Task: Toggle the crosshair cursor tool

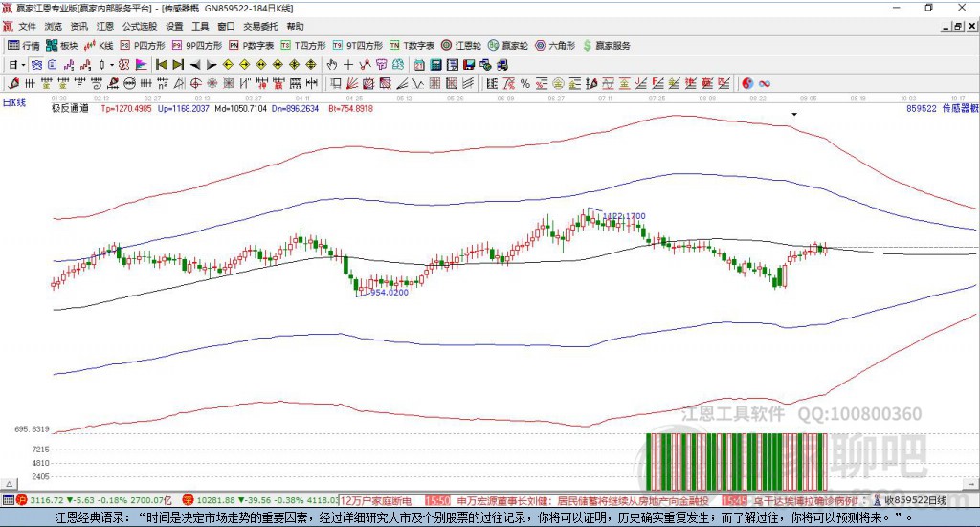Action: coord(348,64)
